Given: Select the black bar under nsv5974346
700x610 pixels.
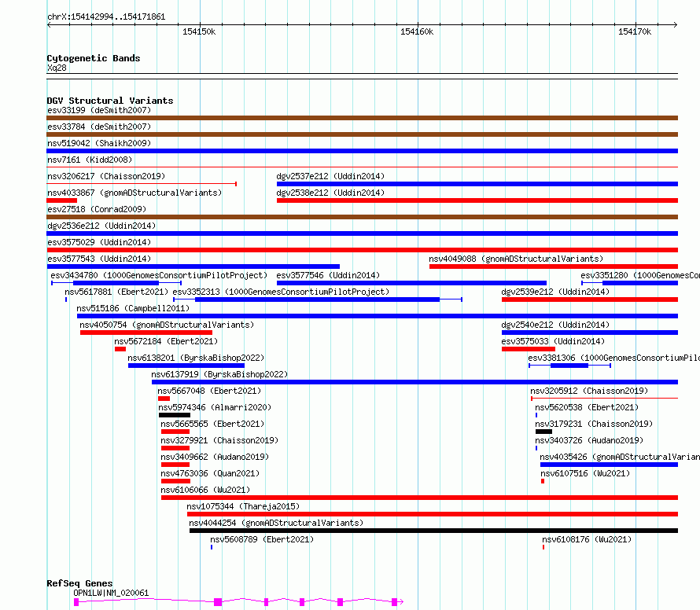Looking at the screenshot, I should coord(175,415).
